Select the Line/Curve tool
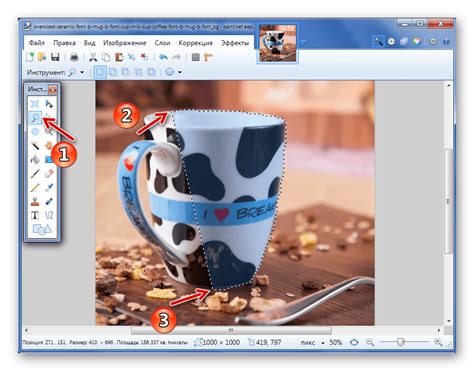This screenshot has width=474, height=371. point(49,215)
